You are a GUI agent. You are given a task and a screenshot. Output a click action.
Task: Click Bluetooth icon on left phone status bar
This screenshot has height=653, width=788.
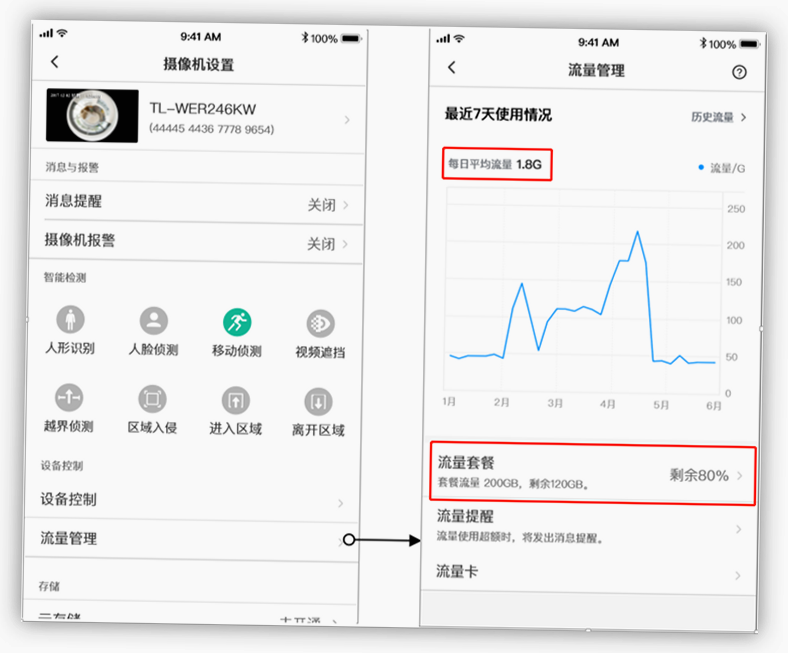[x=305, y=38]
